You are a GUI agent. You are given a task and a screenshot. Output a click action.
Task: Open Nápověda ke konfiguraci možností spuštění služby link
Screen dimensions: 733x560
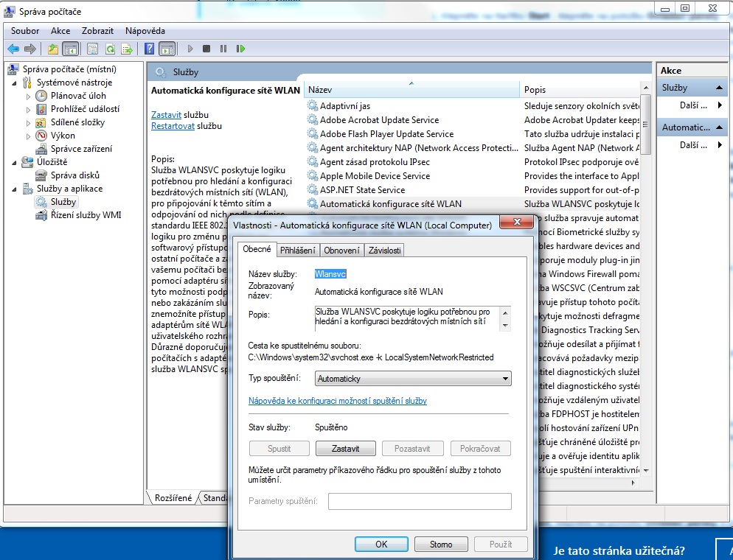coord(338,401)
